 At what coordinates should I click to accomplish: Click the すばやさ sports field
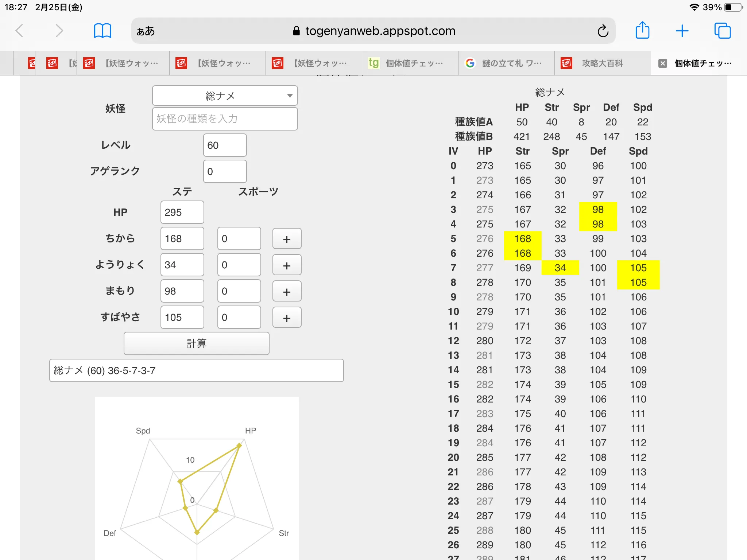click(x=239, y=317)
